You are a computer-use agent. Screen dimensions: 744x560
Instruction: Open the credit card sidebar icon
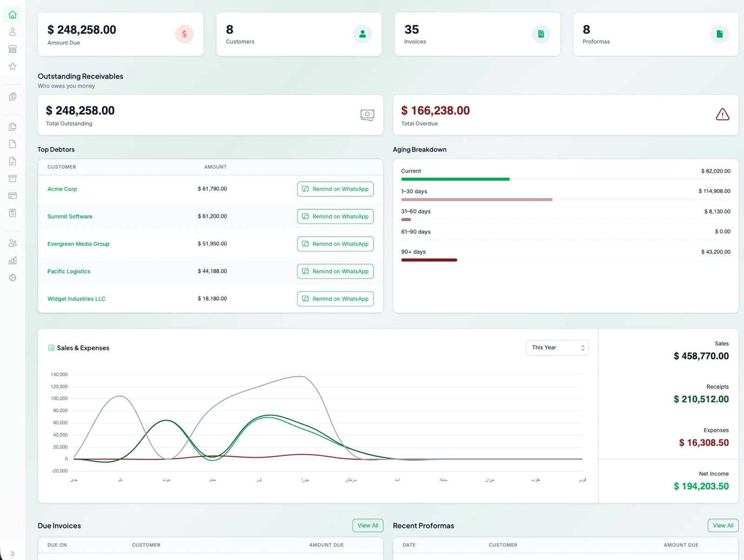(x=13, y=196)
